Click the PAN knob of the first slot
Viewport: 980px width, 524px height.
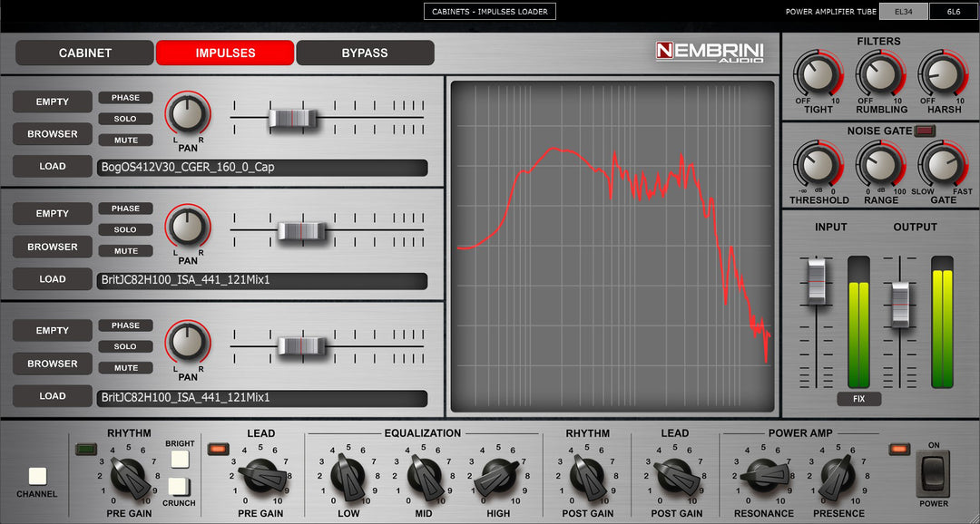[x=188, y=114]
